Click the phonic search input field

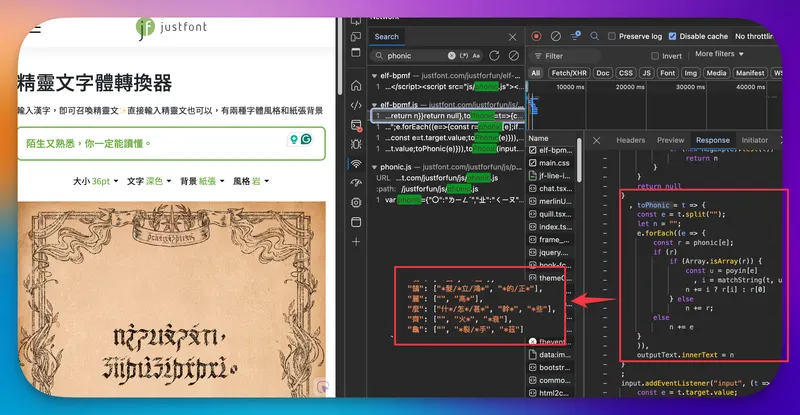(x=416, y=56)
